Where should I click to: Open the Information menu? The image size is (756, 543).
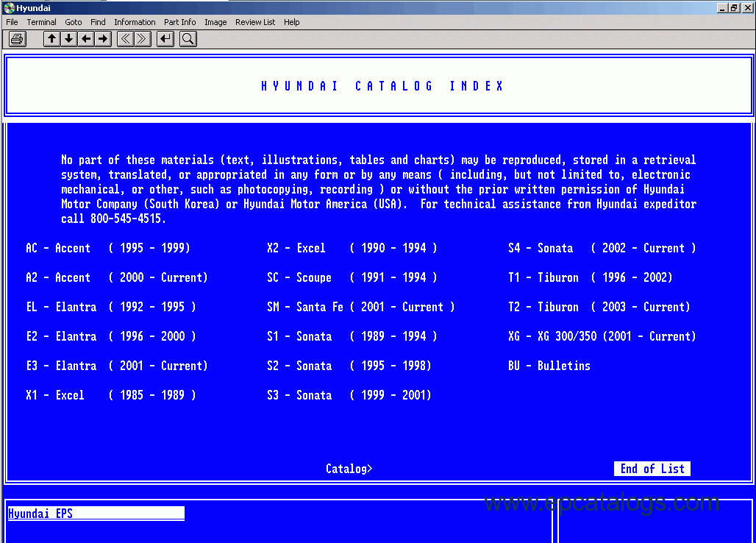pyautogui.click(x=135, y=22)
